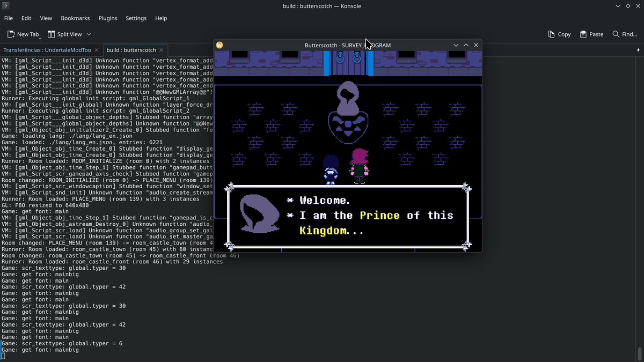Click the Butterscotch - SURVEY_PROGRAM title bar
This screenshot has height=362, width=644.
[x=348, y=45]
